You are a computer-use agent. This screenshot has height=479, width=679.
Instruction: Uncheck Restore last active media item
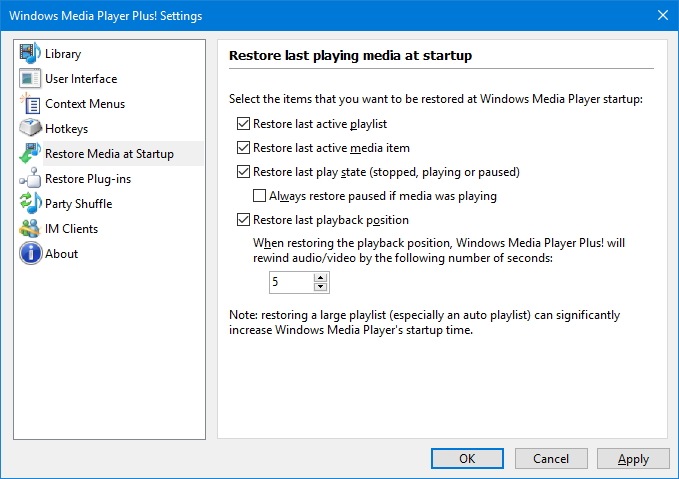point(243,148)
